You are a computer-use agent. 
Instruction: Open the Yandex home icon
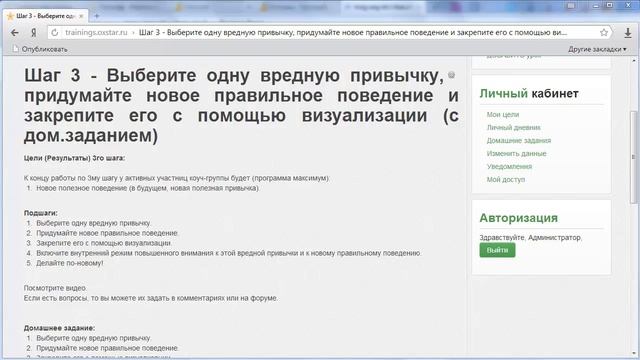[x=34, y=33]
